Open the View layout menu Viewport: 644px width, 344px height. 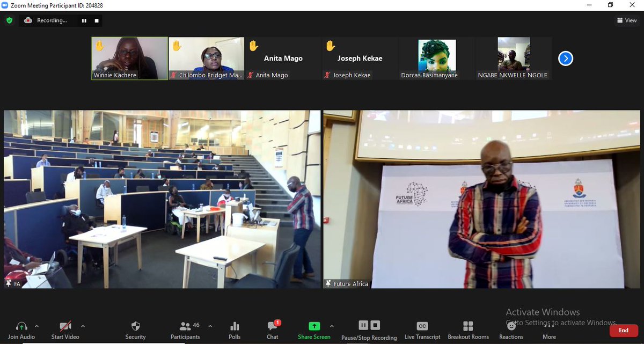627,20
